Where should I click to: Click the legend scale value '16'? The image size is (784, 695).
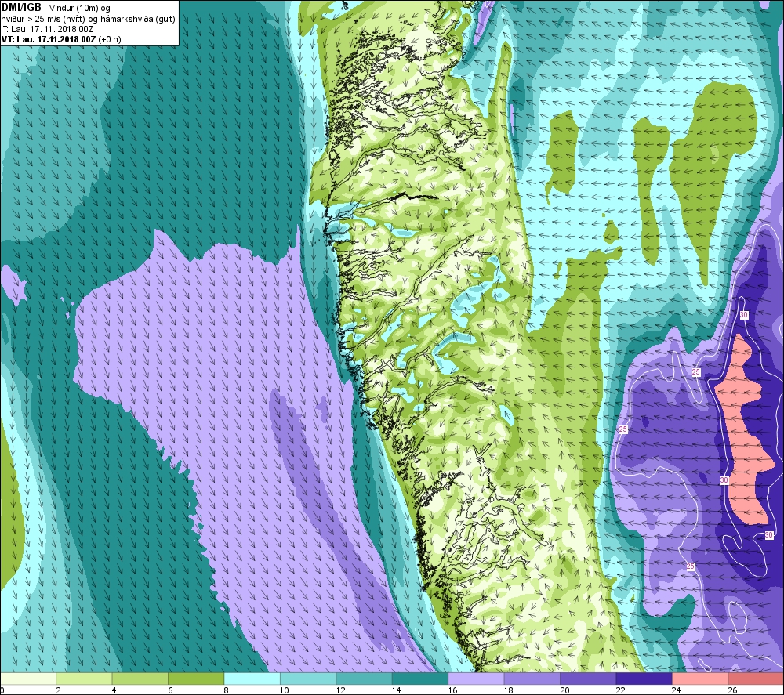tap(452, 690)
